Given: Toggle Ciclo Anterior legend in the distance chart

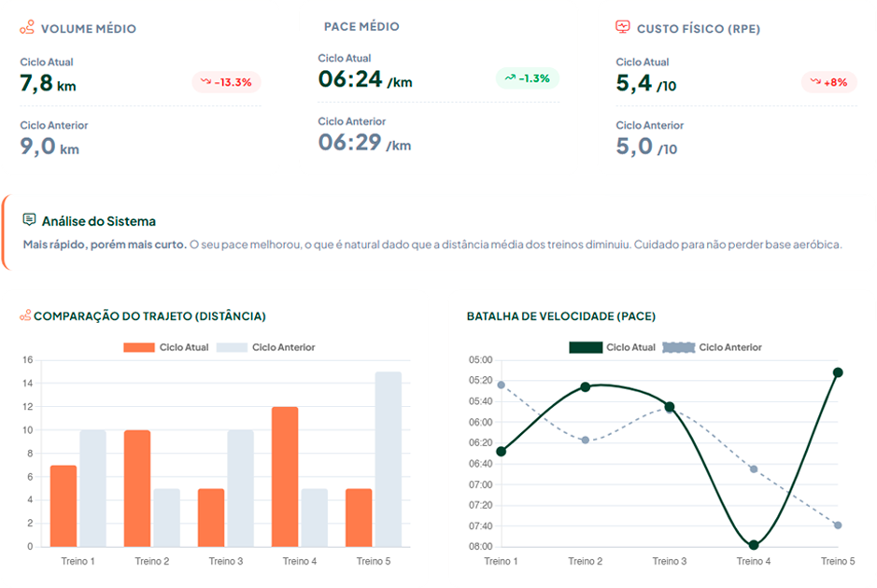Looking at the screenshot, I should (x=265, y=347).
